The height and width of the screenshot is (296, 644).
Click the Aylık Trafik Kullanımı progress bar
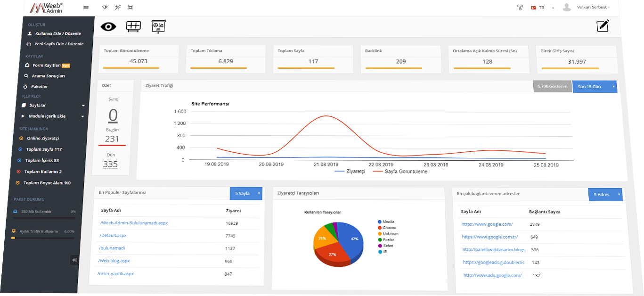click(x=43, y=238)
